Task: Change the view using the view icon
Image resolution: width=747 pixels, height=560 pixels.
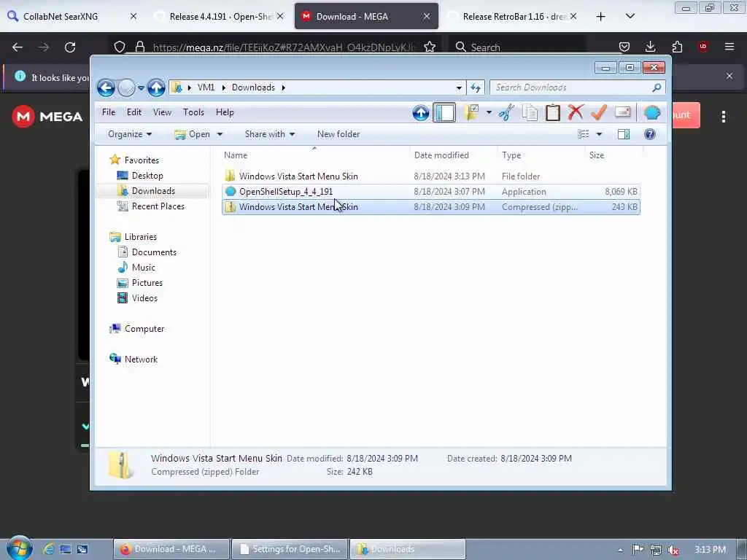Action: (x=584, y=134)
